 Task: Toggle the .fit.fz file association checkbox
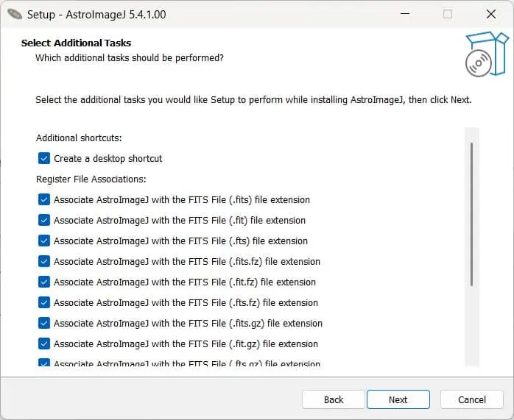(x=44, y=282)
